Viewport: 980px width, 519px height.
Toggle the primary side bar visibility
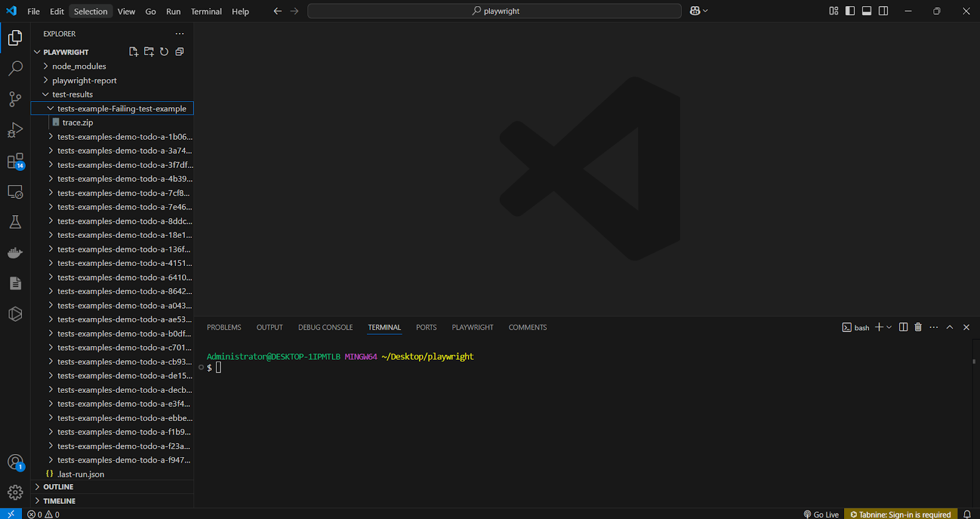(x=850, y=11)
